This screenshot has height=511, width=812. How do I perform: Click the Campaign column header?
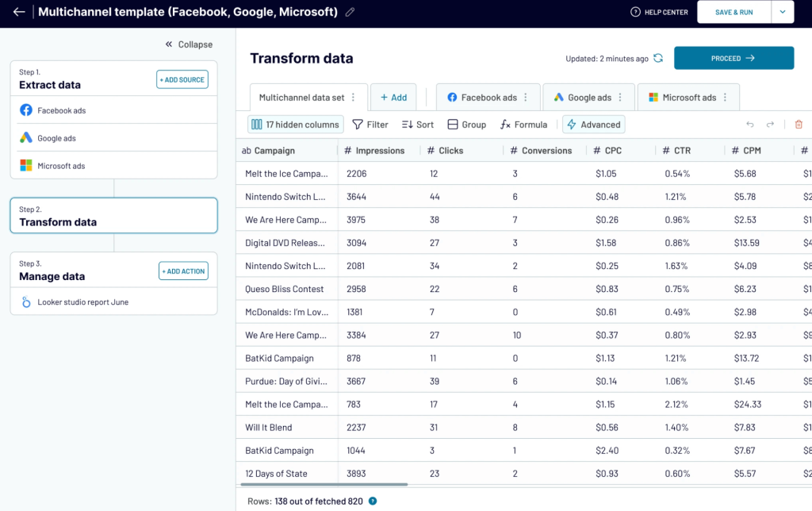(x=287, y=150)
